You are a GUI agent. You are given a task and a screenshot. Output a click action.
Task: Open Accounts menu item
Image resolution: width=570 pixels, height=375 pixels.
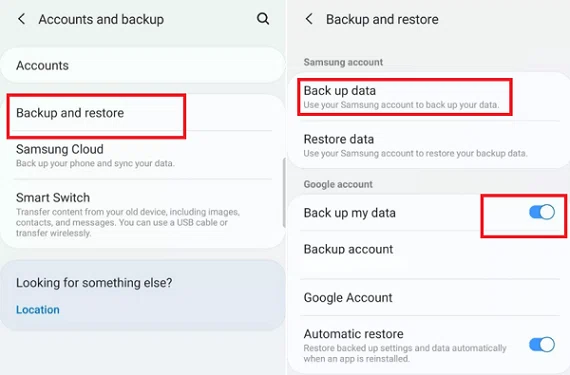tap(142, 65)
